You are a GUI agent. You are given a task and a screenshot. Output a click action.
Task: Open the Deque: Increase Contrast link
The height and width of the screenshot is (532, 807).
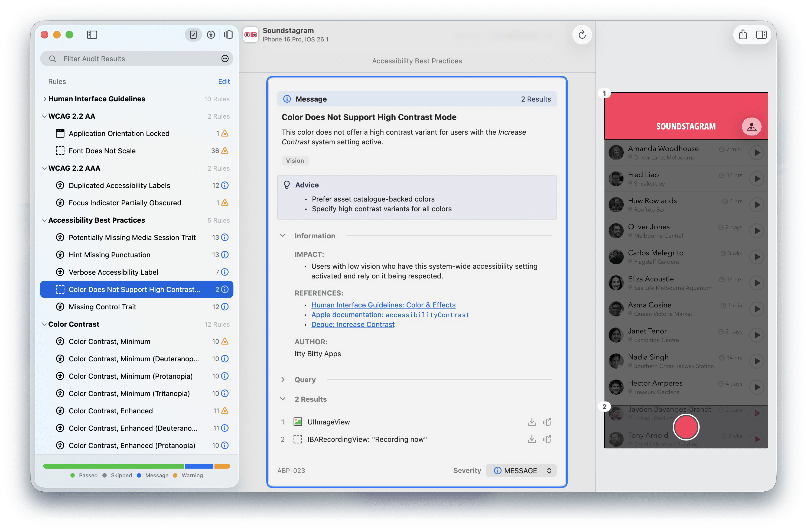(353, 324)
